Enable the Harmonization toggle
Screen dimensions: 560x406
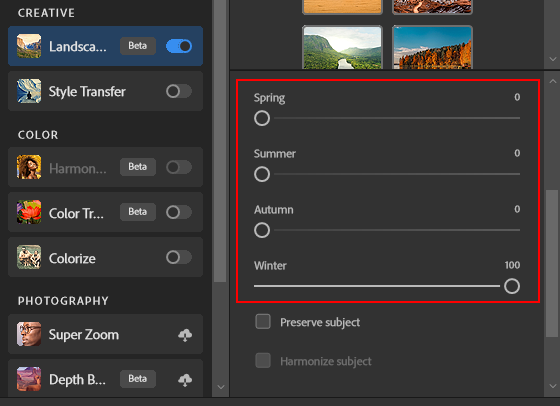coord(179,167)
